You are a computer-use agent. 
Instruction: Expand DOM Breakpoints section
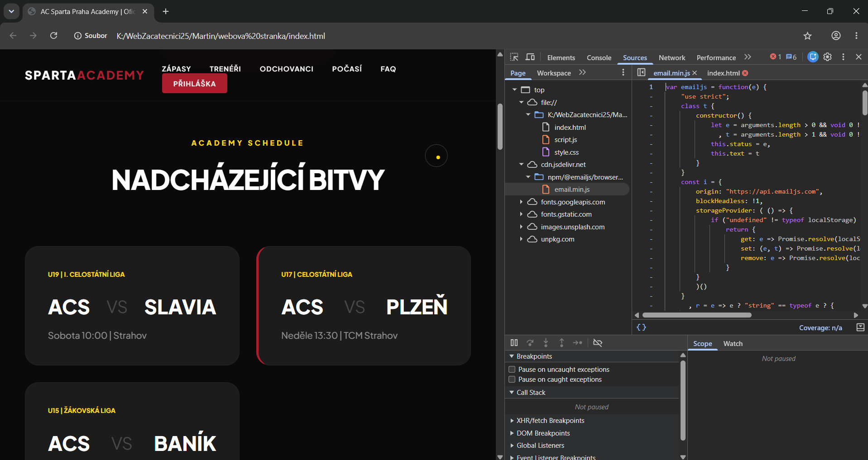pyautogui.click(x=512, y=433)
